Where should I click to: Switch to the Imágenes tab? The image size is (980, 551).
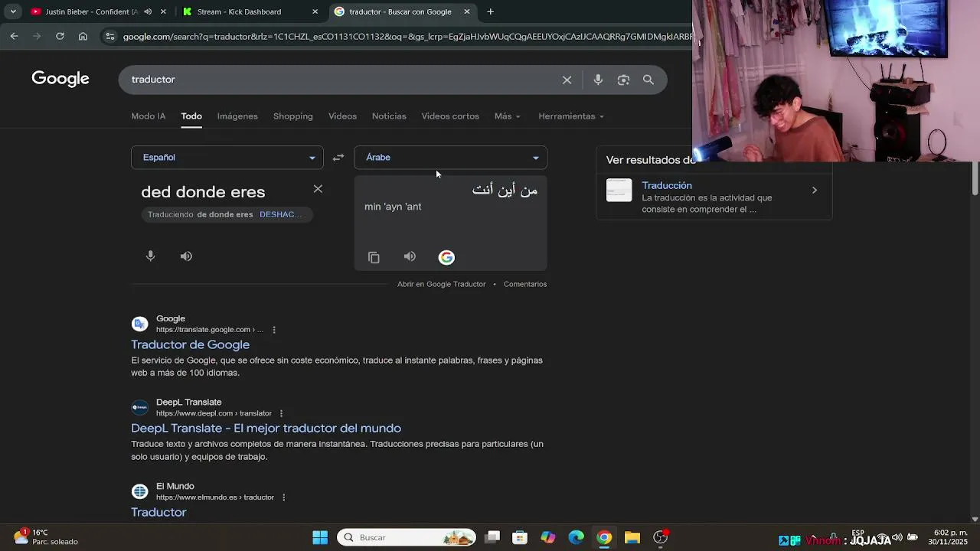[237, 116]
